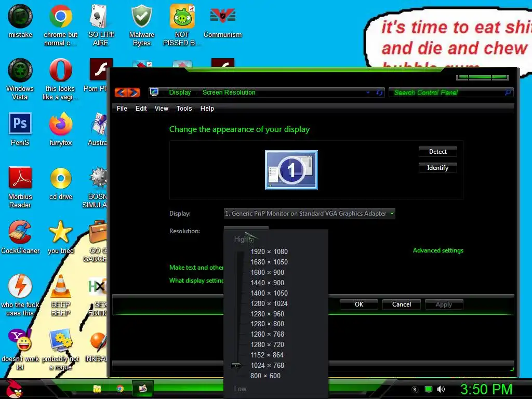
Task: Click the Screen Resolution breadcrumb text
Action: 229,92
